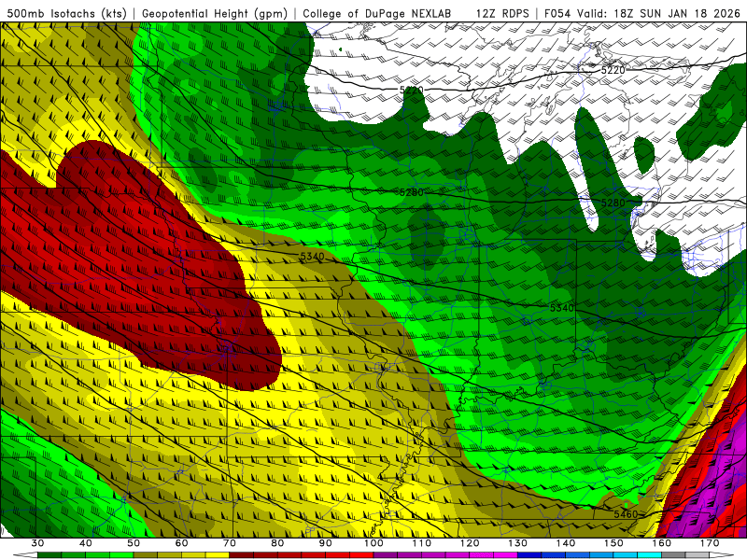Click the color bar label 120
Screen dimensions: 747x560
470,543
